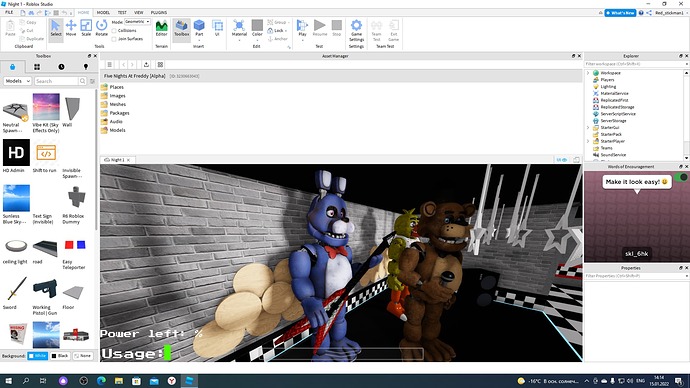The image size is (690, 388).
Task: Go forward in Asset Manager navigation
Action: click(x=132, y=65)
